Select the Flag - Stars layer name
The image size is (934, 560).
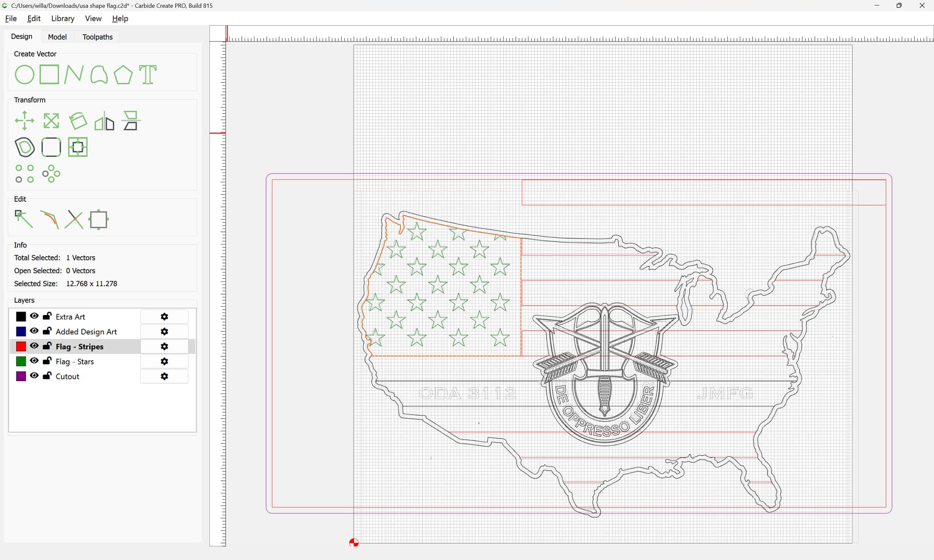pyautogui.click(x=75, y=362)
